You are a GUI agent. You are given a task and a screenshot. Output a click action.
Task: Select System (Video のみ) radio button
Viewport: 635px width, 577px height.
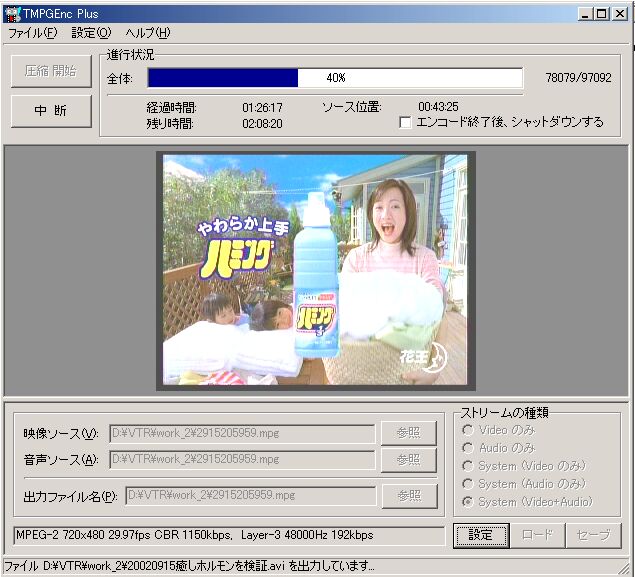point(468,466)
